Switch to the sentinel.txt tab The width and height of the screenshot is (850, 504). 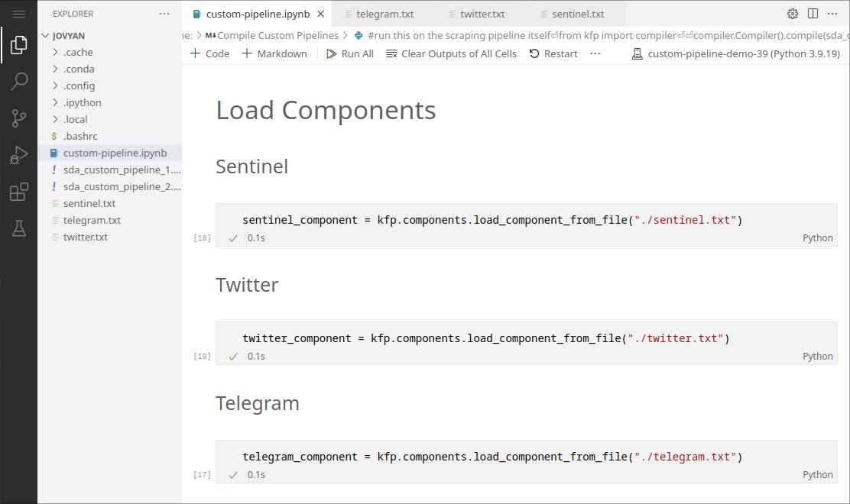(578, 14)
